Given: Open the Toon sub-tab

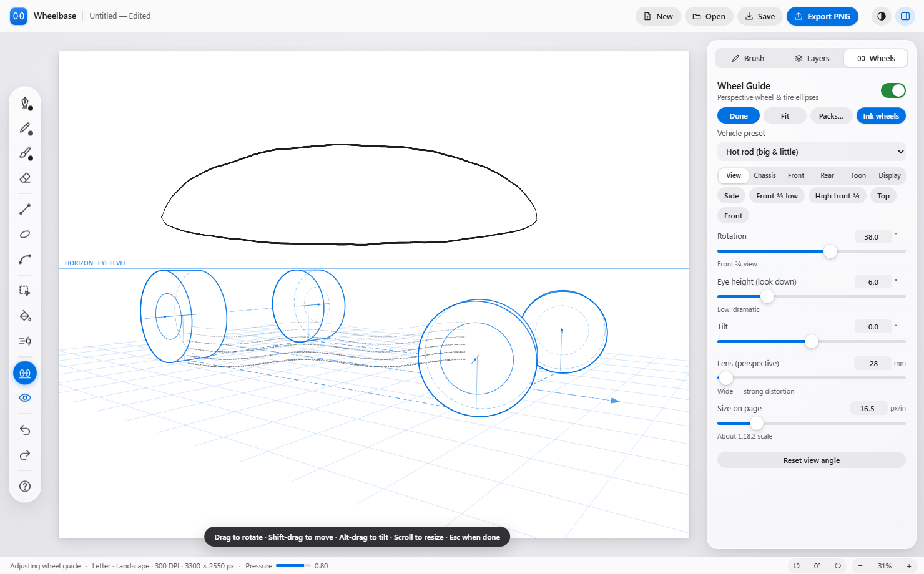Looking at the screenshot, I should (x=858, y=175).
